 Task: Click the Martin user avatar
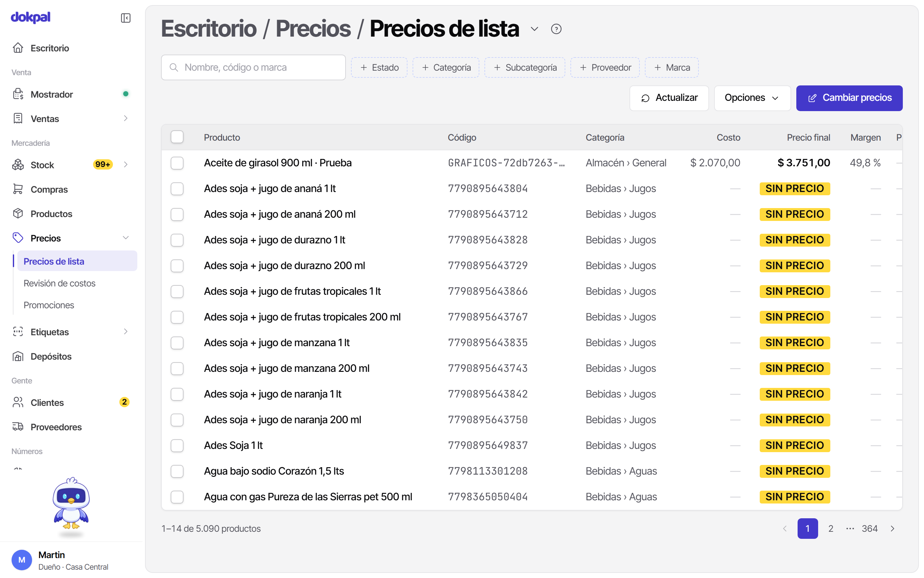[22, 560]
